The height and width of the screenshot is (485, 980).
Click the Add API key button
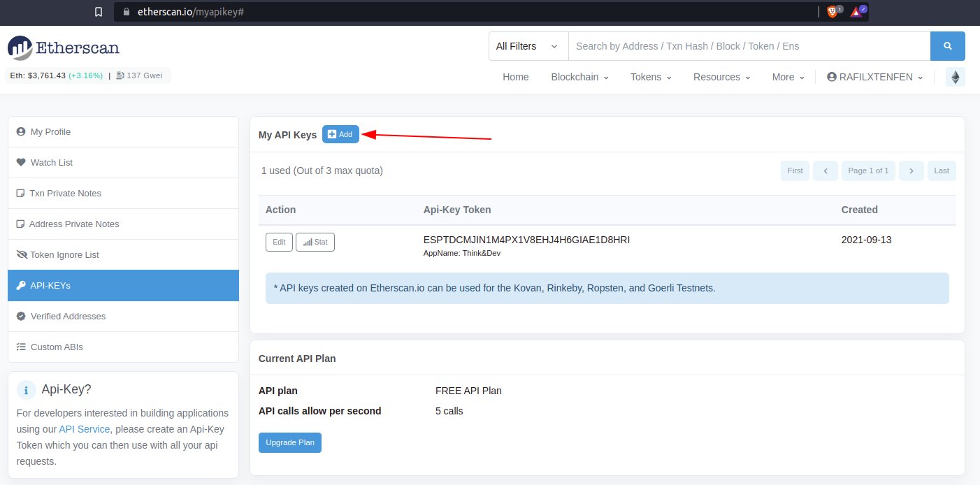(x=340, y=134)
